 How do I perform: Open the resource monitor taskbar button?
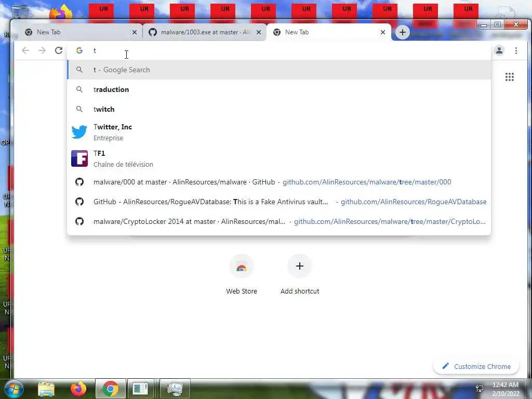pos(175,389)
